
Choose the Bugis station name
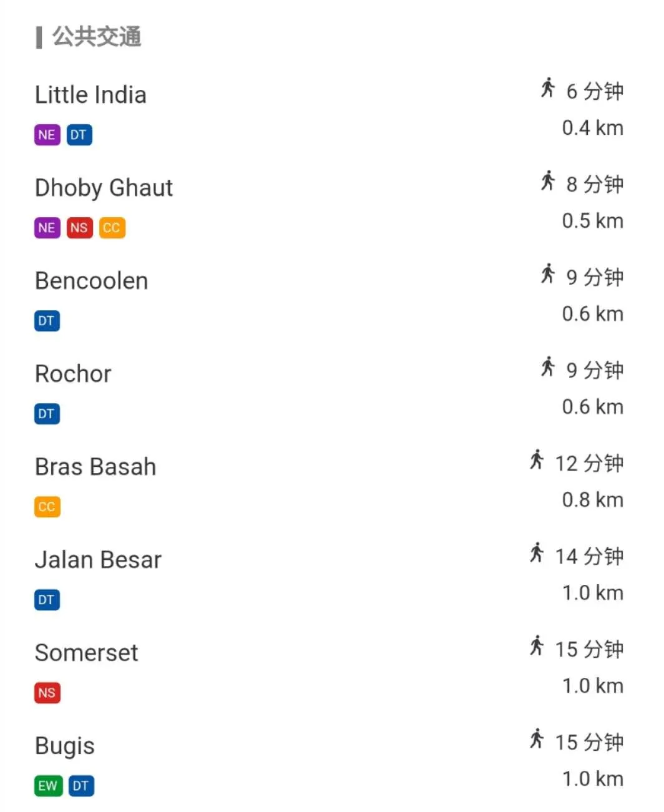point(65,746)
